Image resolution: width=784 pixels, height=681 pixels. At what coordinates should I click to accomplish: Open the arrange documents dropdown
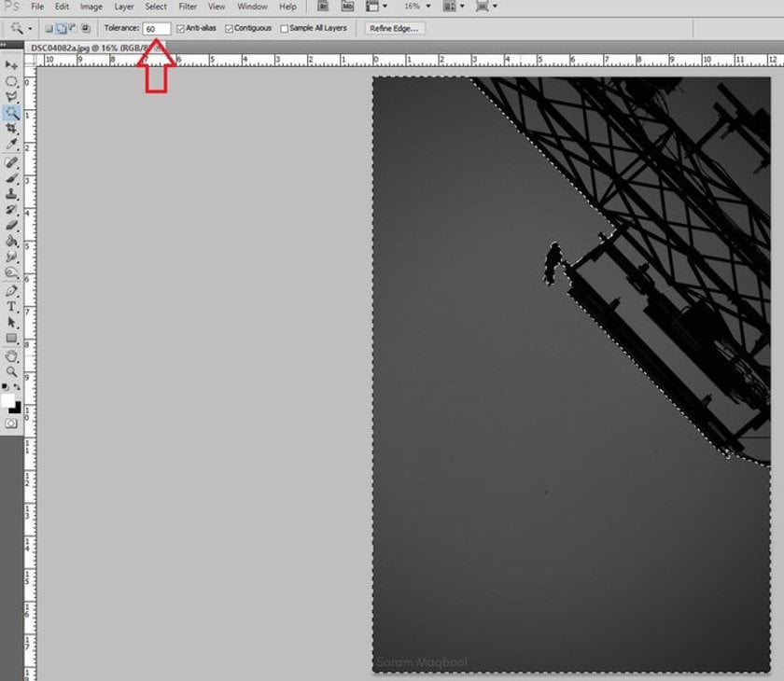pos(454,7)
